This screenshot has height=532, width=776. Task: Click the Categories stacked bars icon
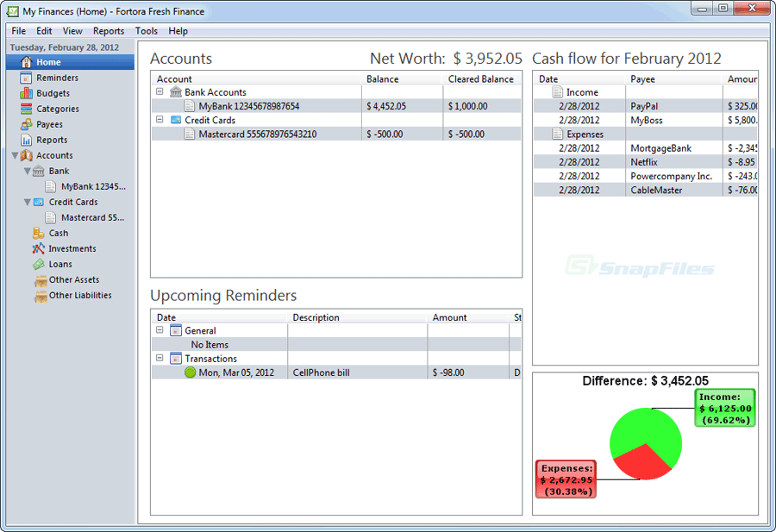click(x=26, y=109)
